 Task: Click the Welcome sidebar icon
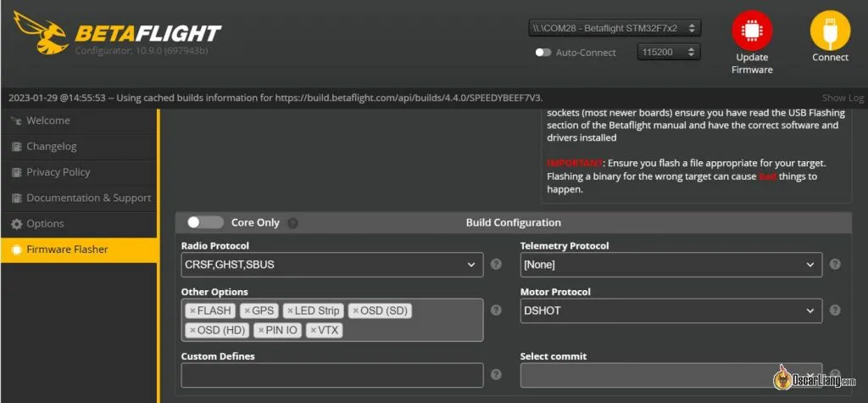(x=17, y=120)
